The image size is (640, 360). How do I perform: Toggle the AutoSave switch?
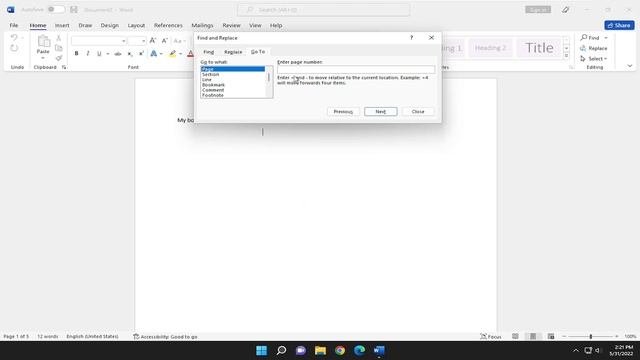pos(56,9)
